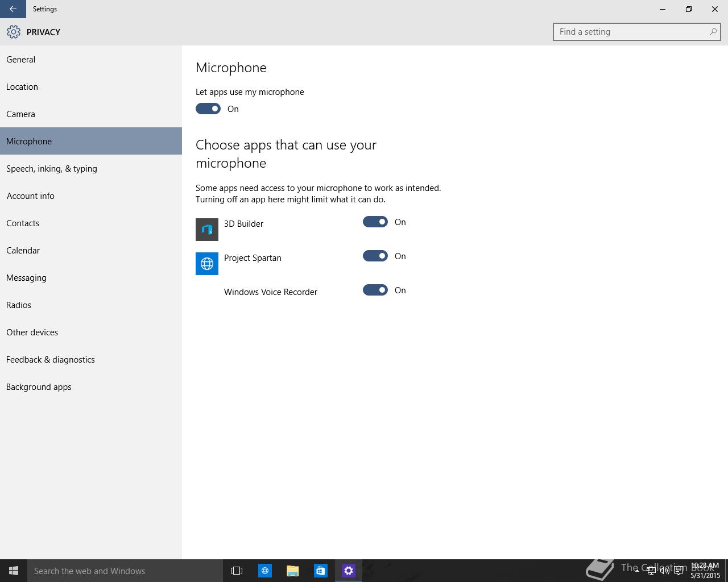Click the PRIVACY header title
Screen dimensions: 728x582
click(43, 32)
